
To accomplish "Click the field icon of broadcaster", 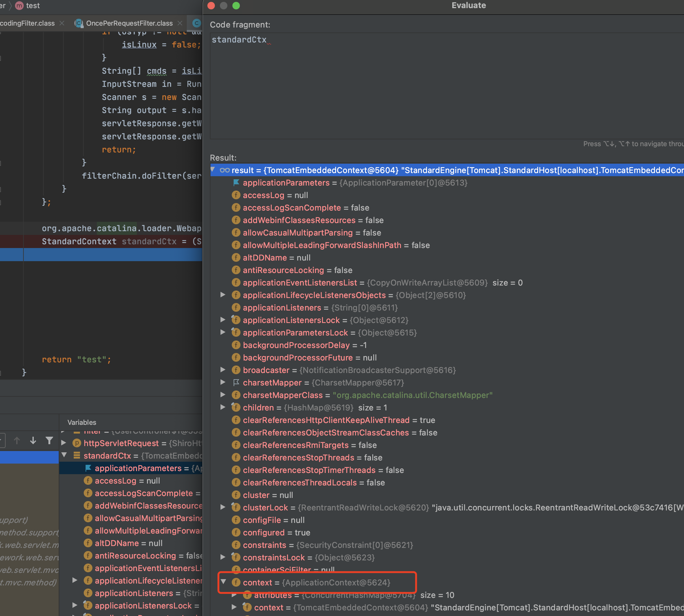I will pyautogui.click(x=236, y=370).
